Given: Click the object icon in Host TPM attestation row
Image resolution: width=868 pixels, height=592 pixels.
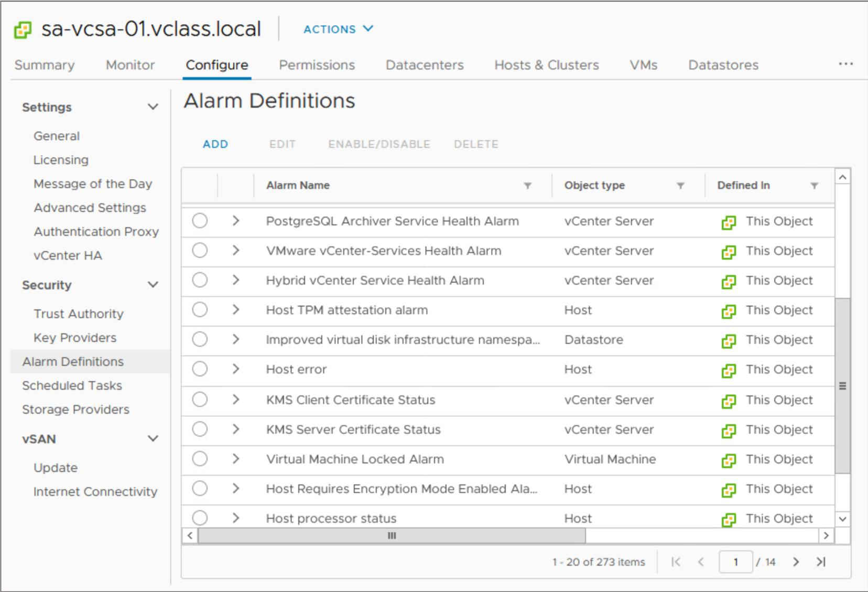Looking at the screenshot, I should [x=729, y=311].
